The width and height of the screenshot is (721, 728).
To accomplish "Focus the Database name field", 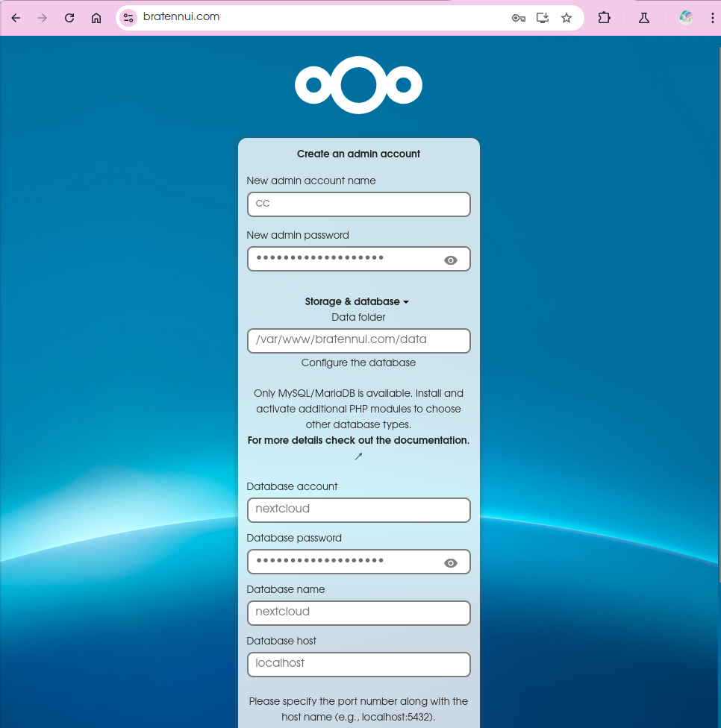I will (359, 613).
